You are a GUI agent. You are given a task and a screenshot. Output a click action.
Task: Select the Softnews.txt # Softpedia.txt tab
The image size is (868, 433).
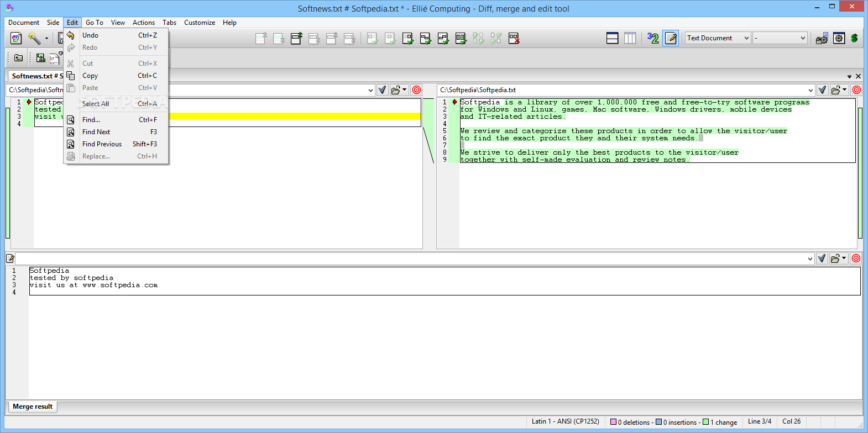(x=36, y=76)
